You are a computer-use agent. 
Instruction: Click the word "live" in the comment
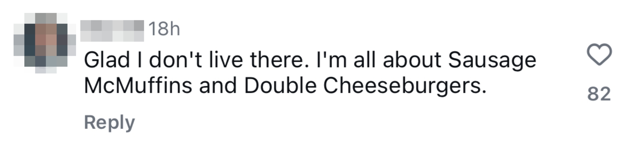point(226,60)
